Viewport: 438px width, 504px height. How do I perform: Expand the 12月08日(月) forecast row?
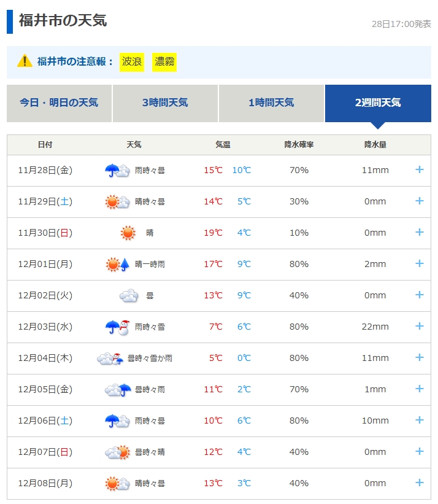[x=420, y=483]
